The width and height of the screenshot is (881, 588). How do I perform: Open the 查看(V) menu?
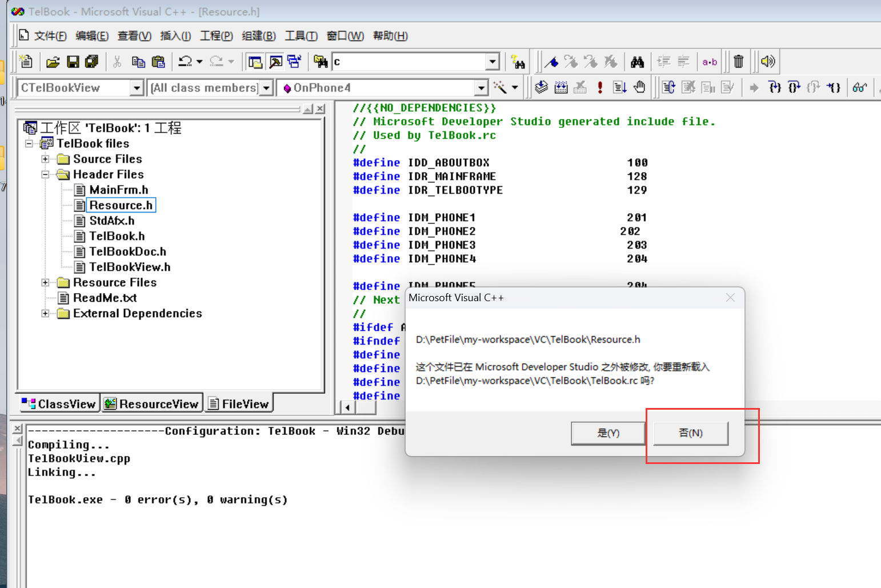point(134,36)
